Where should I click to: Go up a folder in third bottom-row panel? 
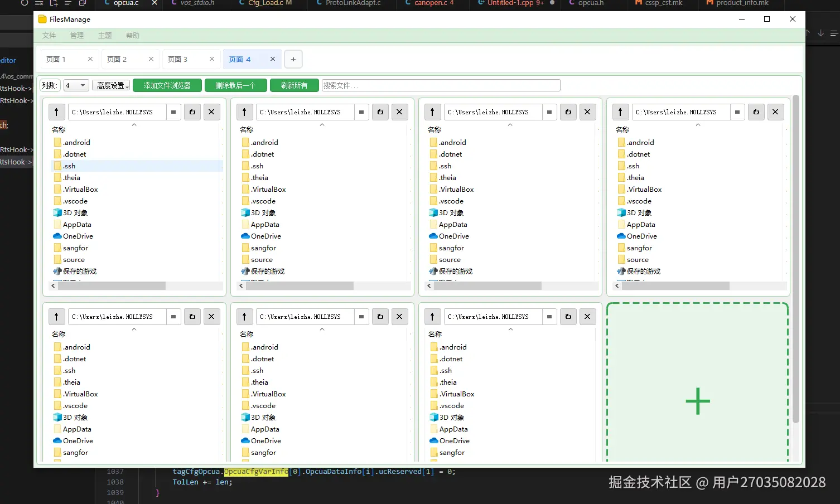coord(432,317)
